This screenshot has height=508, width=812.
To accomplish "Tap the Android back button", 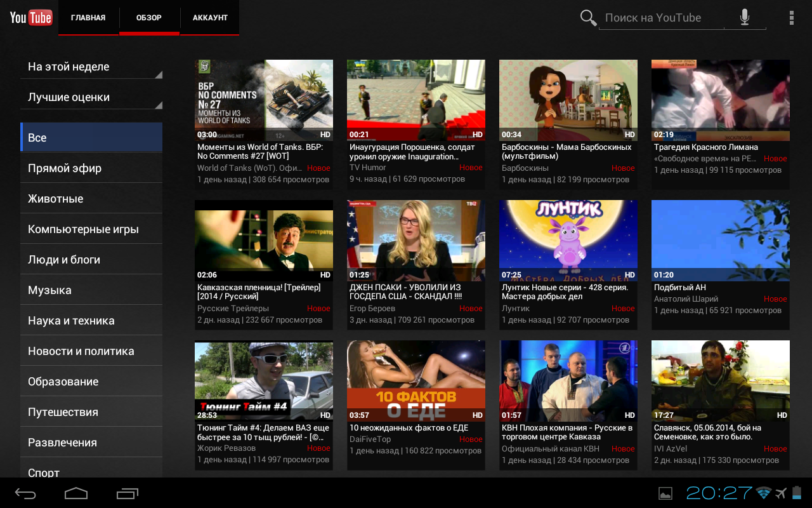I will coord(26,493).
